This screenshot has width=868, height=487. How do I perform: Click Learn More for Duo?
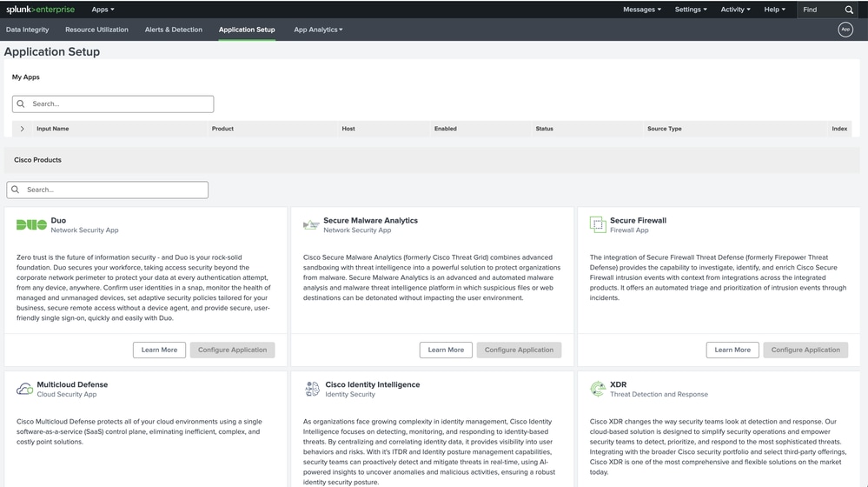[x=159, y=350]
